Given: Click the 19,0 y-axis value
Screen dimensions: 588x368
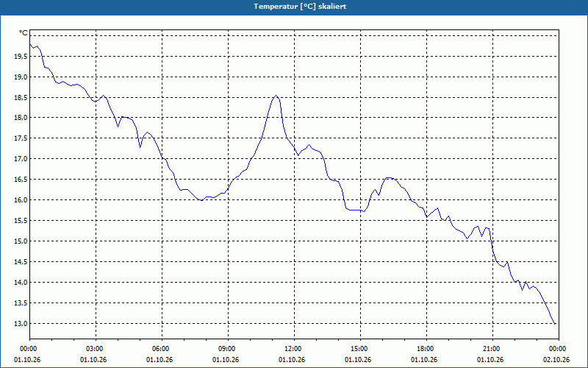Looking at the screenshot, I should click(x=21, y=77).
